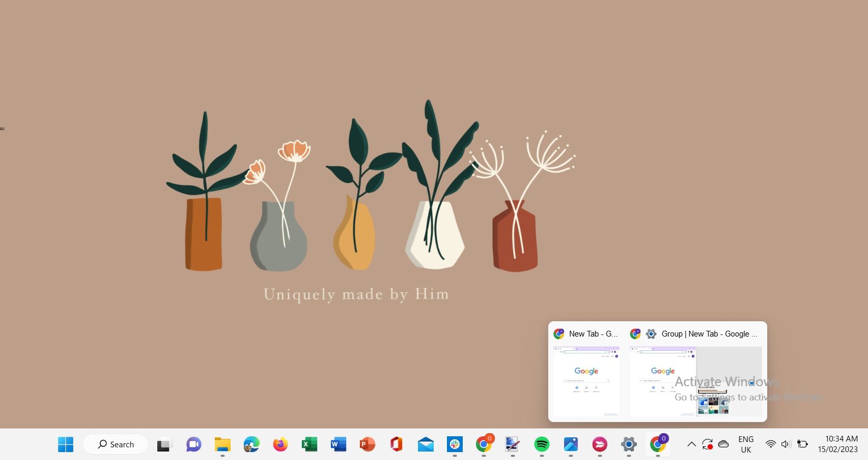Launch PowerPoint from the taskbar
The width and height of the screenshot is (868, 460).
point(367,445)
